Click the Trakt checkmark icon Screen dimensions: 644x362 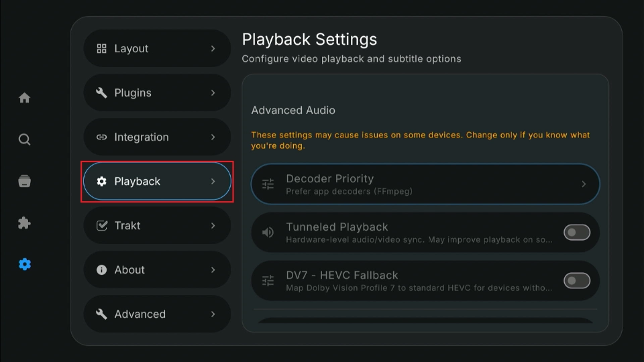pos(102,226)
